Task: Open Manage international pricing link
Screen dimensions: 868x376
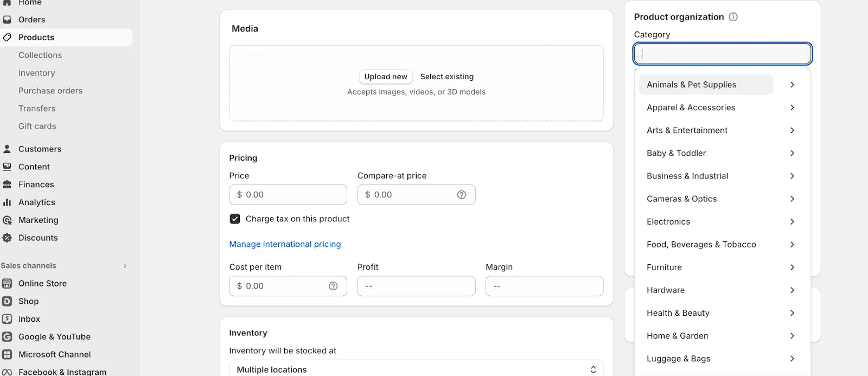Action: 285,244
